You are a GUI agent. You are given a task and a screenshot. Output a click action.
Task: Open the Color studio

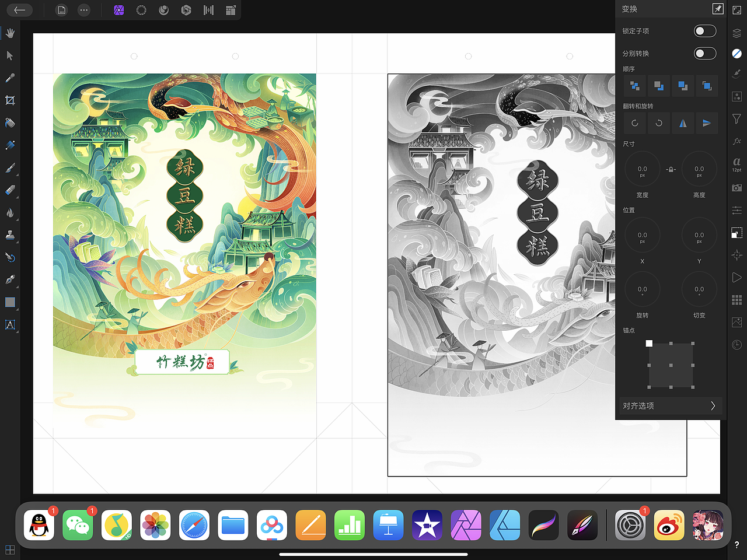(x=736, y=53)
